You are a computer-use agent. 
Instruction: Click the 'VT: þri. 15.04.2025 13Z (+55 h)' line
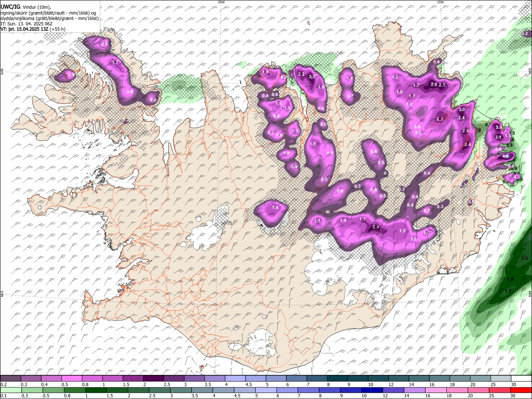tap(33, 29)
